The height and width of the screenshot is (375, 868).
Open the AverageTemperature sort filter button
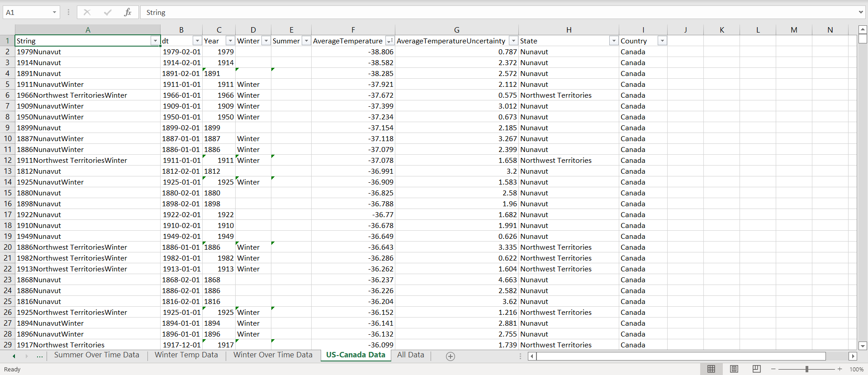click(389, 41)
